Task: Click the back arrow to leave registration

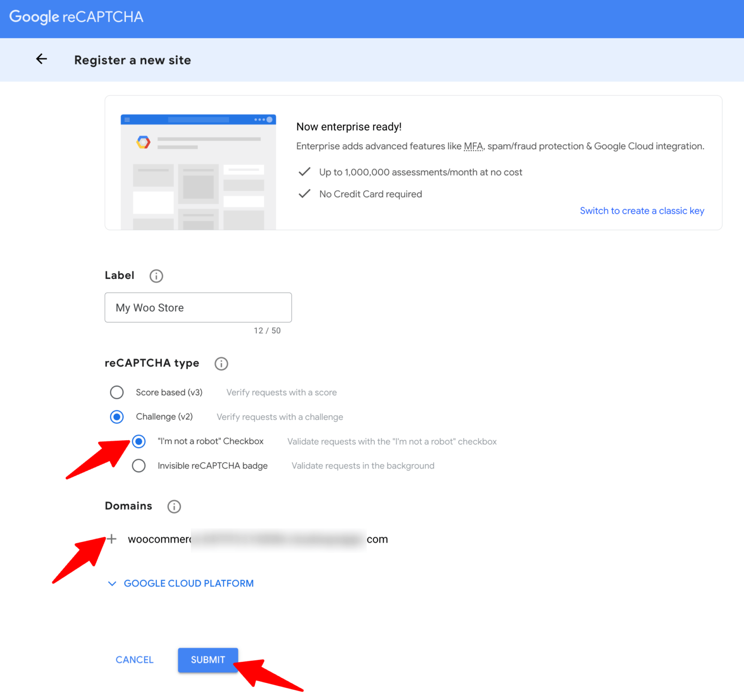Action: pos(41,59)
